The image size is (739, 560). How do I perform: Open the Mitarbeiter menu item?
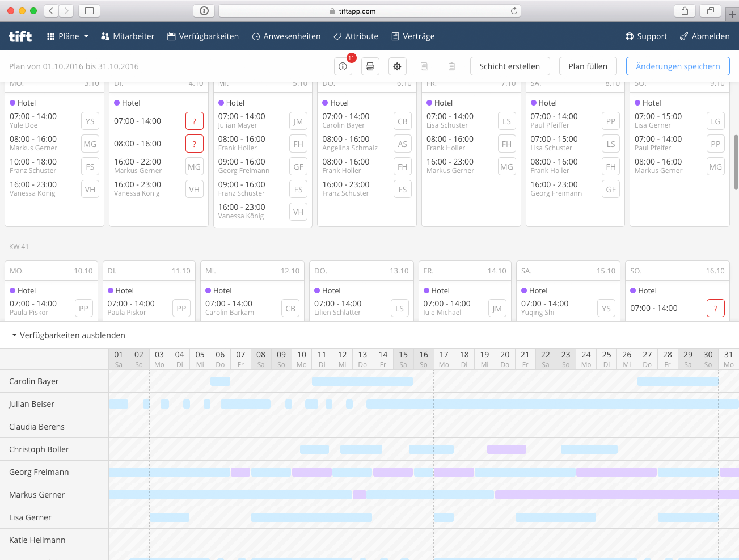[x=128, y=36]
